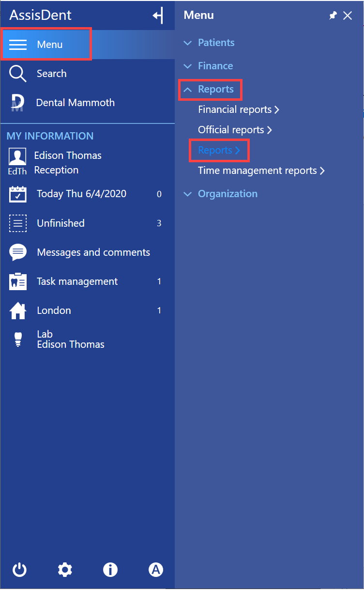
Task: Click the EdTh initials label
Action: (x=17, y=171)
